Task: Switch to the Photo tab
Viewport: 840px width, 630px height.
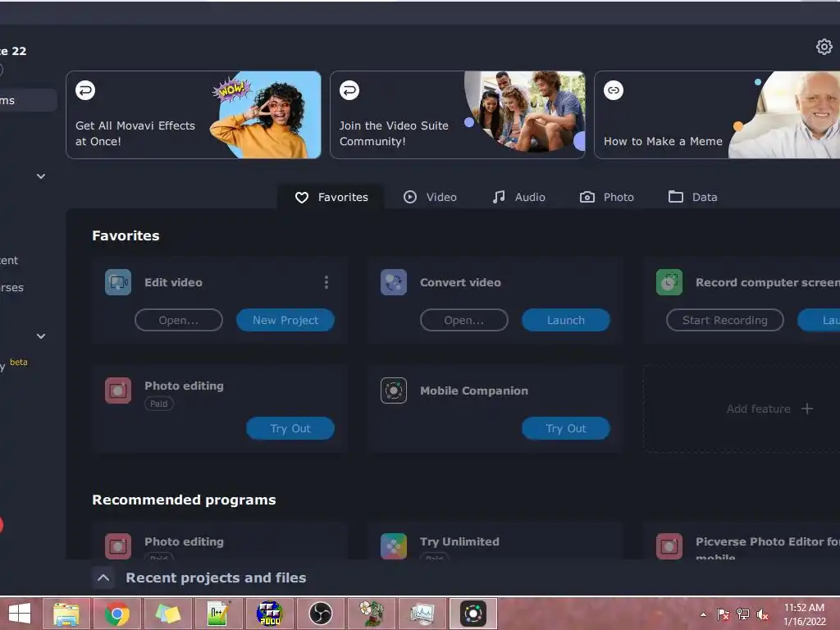Action: [607, 197]
